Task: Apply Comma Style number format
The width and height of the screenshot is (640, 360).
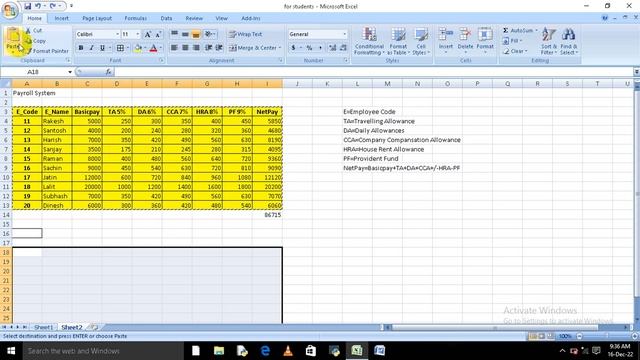Action: (320, 48)
